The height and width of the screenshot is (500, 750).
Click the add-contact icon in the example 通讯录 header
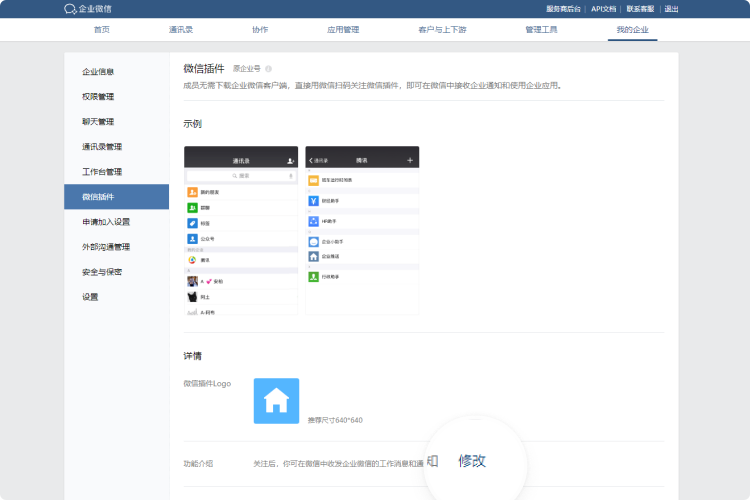(x=290, y=161)
